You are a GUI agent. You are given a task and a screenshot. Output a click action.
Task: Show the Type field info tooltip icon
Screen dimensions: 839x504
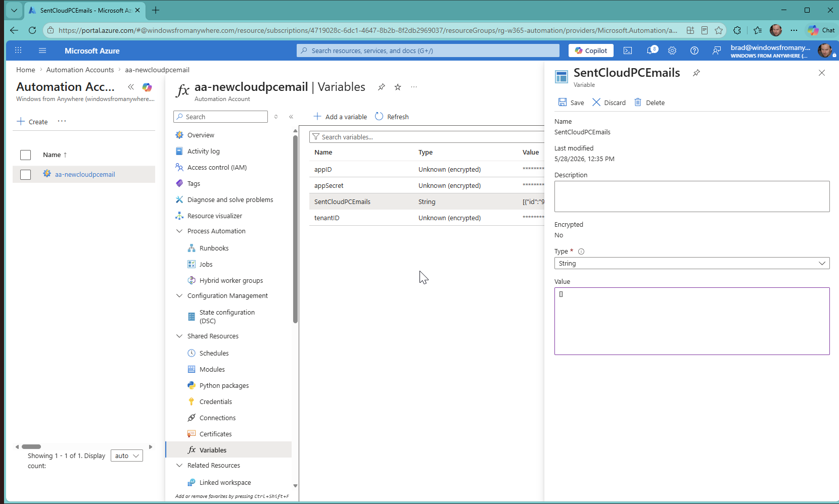click(x=581, y=251)
